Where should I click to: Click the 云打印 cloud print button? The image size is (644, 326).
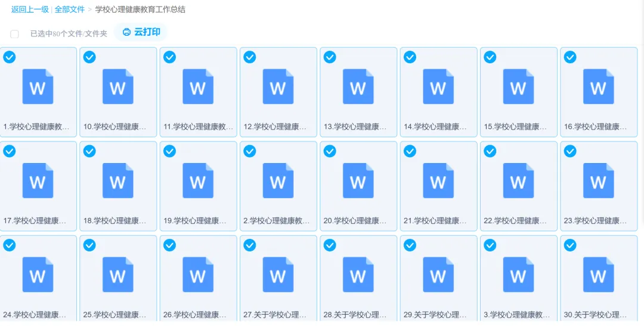[x=141, y=32]
